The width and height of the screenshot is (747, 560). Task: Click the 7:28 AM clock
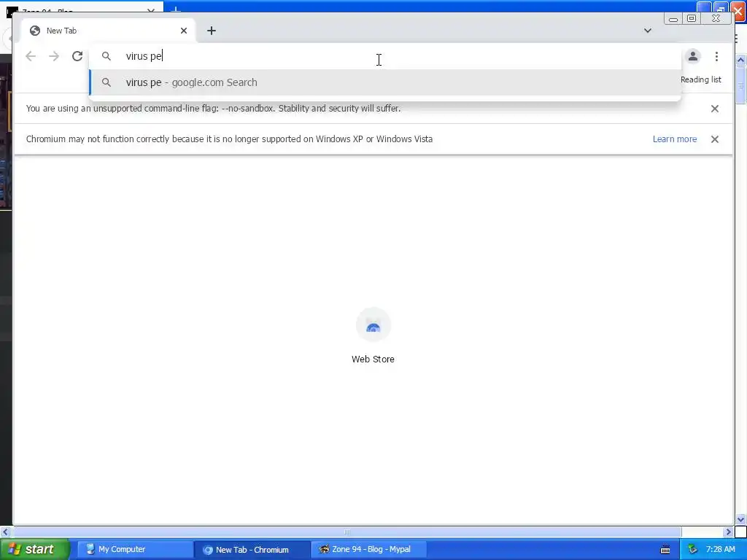720,549
